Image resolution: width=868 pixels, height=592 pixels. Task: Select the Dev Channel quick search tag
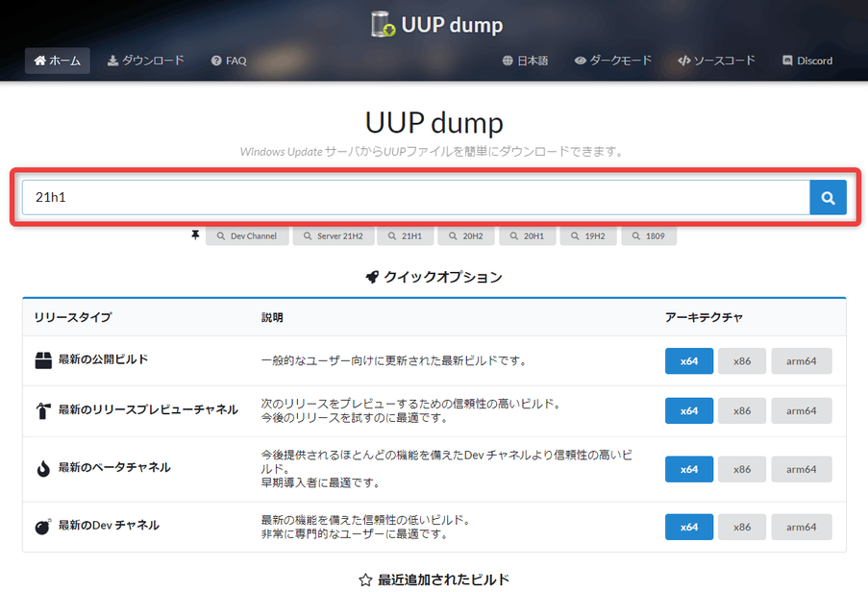click(247, 236)
